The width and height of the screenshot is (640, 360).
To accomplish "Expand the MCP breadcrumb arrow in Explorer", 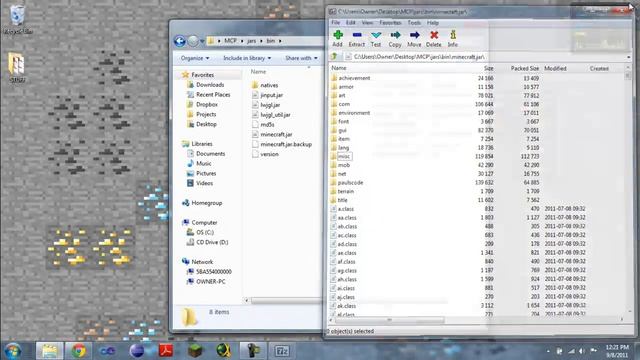I will pyautogui.click(x=241, y=41).
